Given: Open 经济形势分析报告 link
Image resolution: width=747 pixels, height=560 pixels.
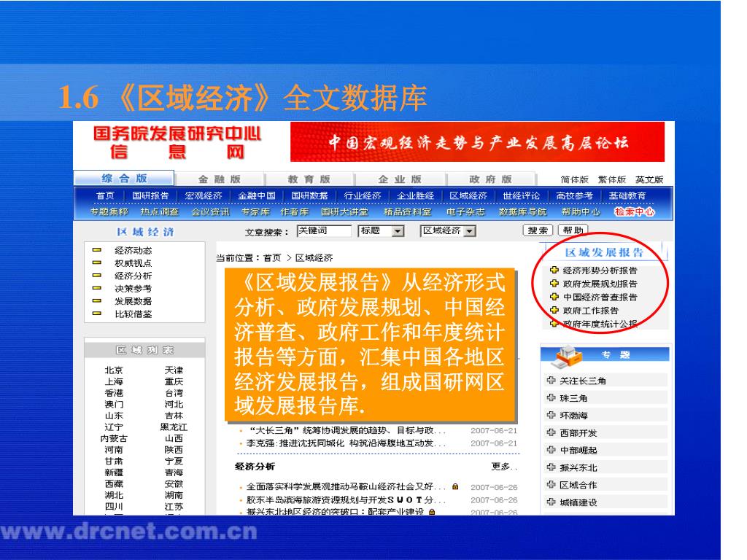Looking at the screenshot, I should (x=600, y=271).
